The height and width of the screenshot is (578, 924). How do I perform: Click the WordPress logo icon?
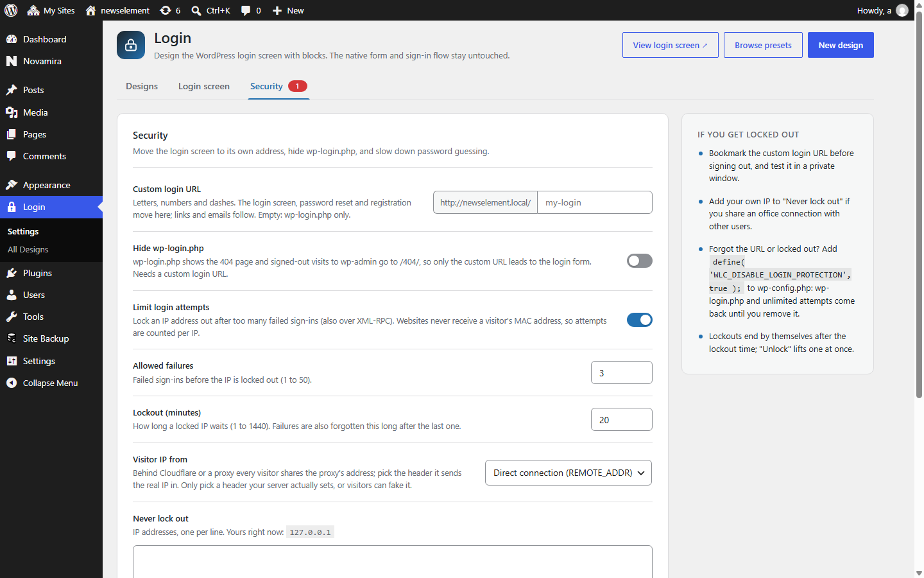11,10
